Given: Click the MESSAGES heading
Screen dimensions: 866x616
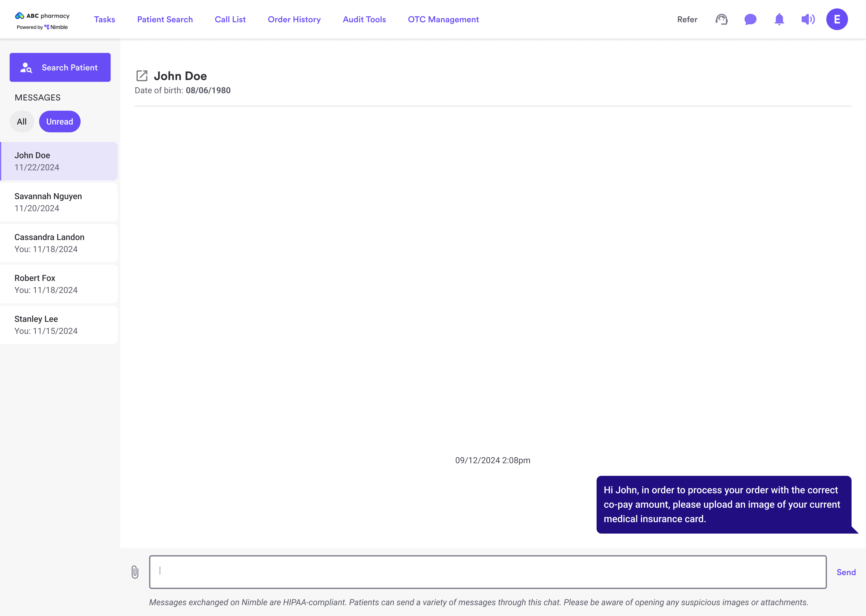Looking at the screenshot, I should pos(38,97).
